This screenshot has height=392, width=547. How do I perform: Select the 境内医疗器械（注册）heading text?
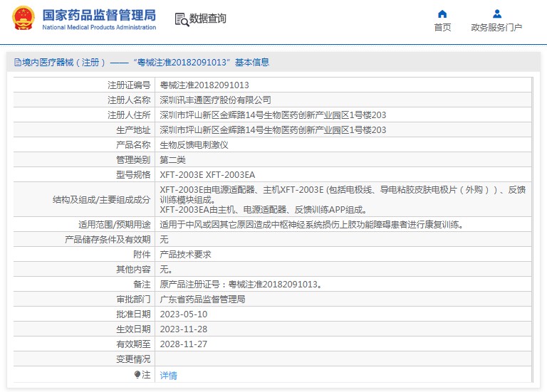point(64,63)
